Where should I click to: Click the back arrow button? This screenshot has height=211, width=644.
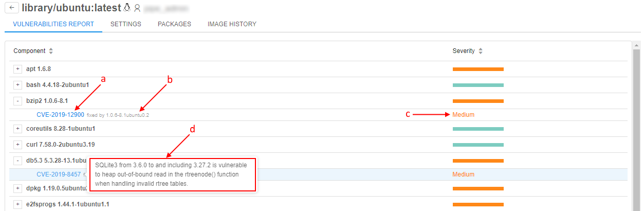11,8
